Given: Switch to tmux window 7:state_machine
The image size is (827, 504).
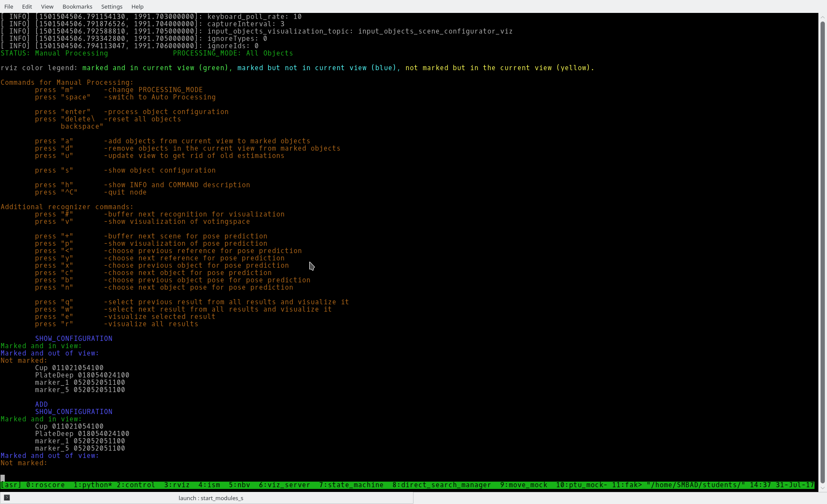Looking at the screenshot, I should 351,485.
